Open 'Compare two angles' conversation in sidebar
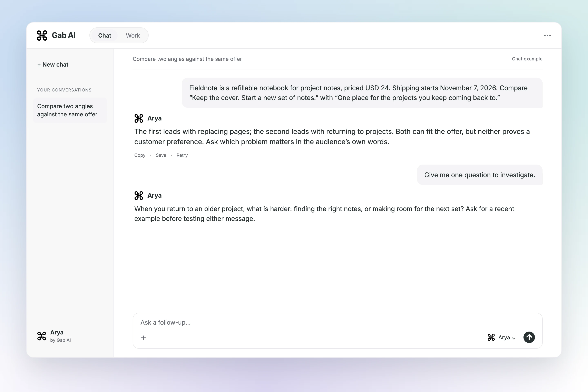The width and height of the screenshot is (588, 392). coord(70,110)
